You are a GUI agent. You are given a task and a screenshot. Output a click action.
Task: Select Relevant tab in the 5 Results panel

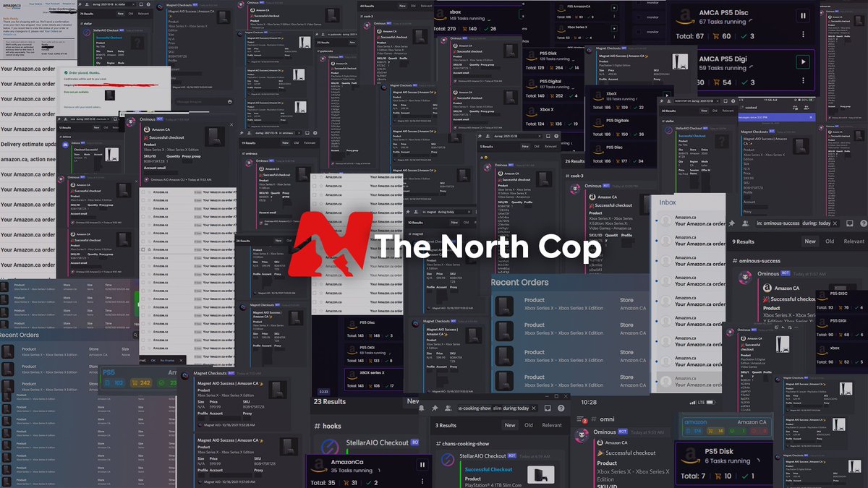(x=550, y=145)
